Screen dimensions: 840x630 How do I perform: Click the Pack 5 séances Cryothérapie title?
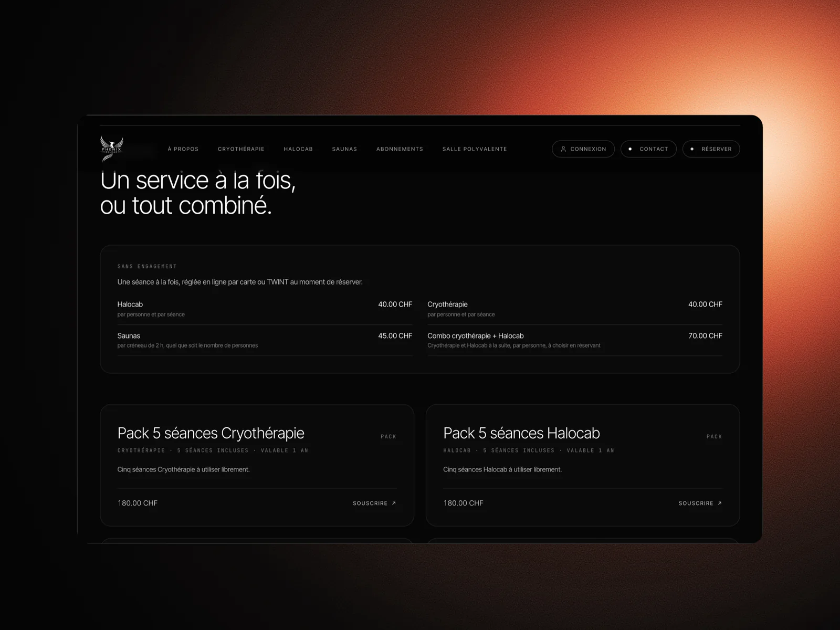211,433
